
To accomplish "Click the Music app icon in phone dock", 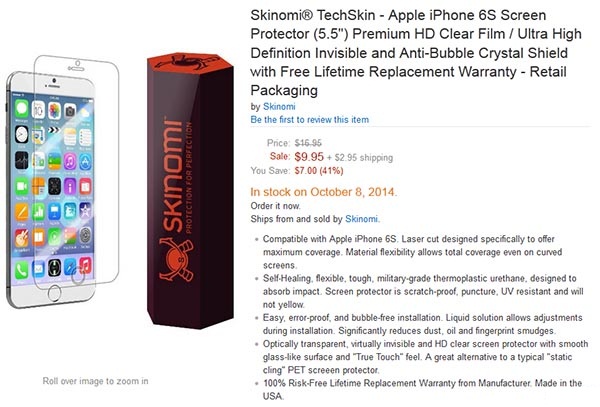I will click(85, 265).
